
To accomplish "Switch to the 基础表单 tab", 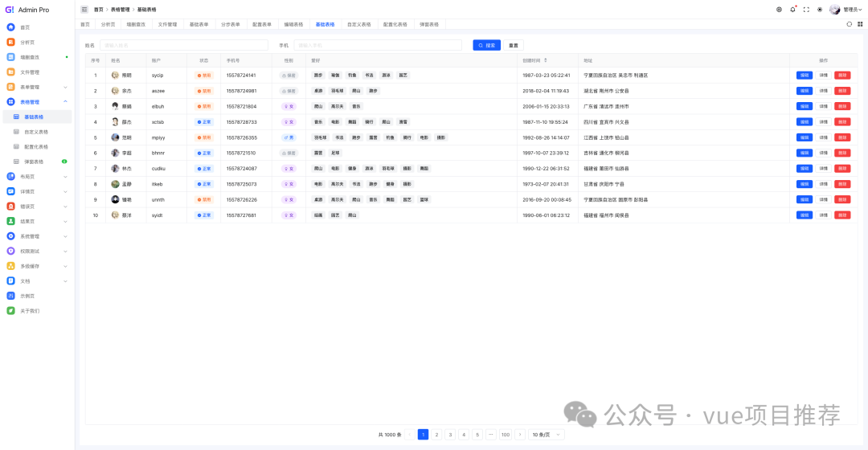I will 199,24.
